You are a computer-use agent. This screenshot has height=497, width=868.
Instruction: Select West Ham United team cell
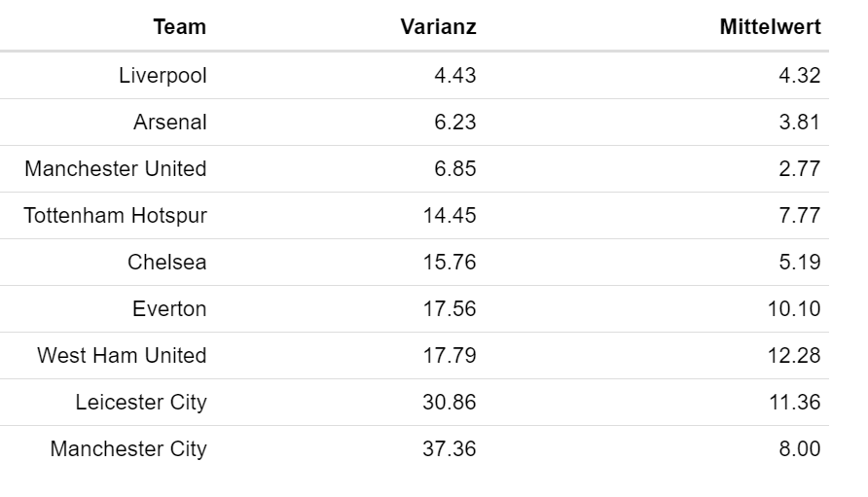point(122,355)
